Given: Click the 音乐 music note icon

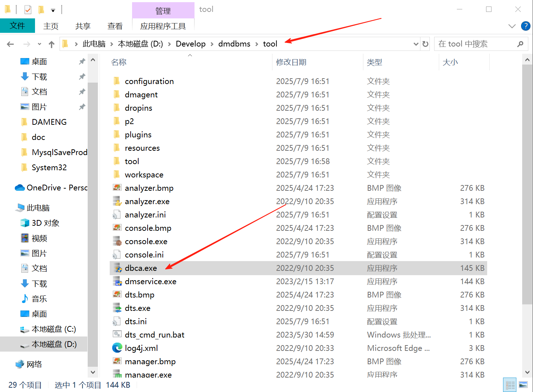Looking at the screenshot, I should pyautogui.click(x=25, y=299).
